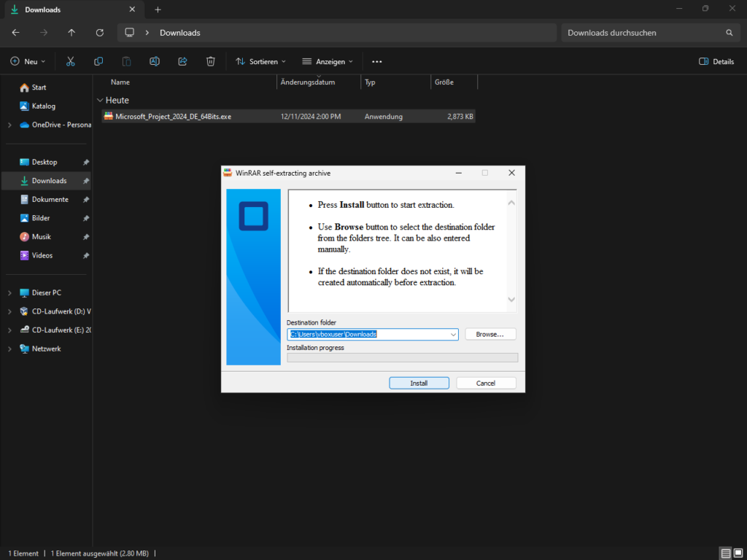Viewport: 747px width, 560px height.
Task: Click the Cut scissors icon in toolbar
Action: (x=71, y=61)
